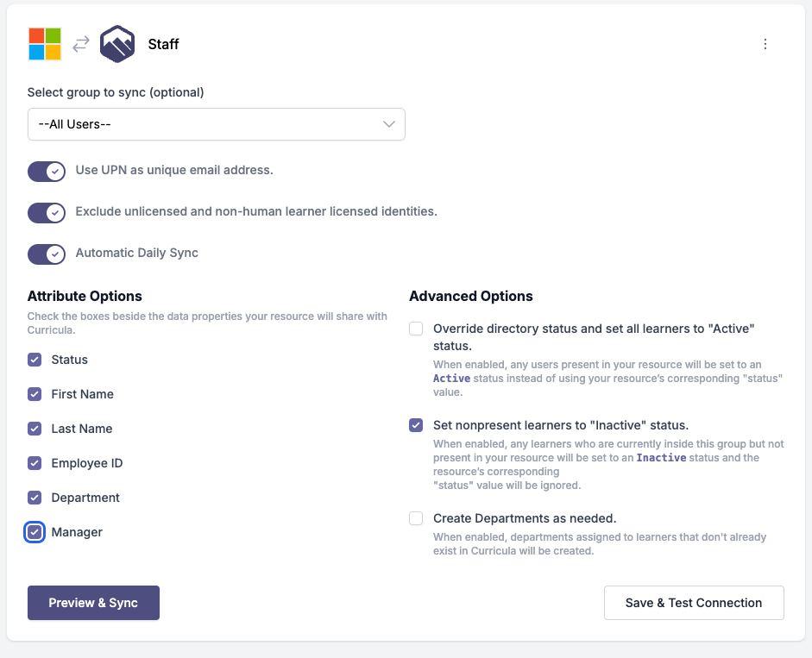This screenshot has height=658, width=812.
Task: Click the Microsoft logo icon
Action: tap(45, 44)
